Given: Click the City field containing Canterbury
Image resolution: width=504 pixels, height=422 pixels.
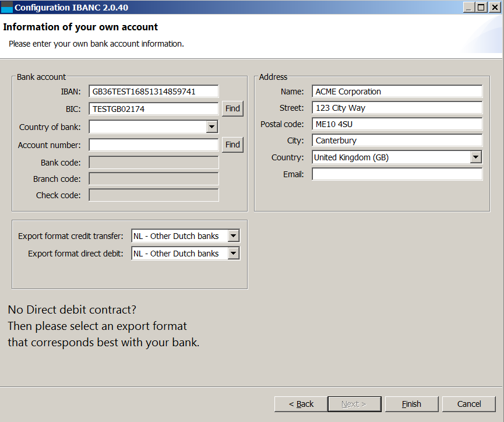Looking at the screenshot, I should click(397, 140).
